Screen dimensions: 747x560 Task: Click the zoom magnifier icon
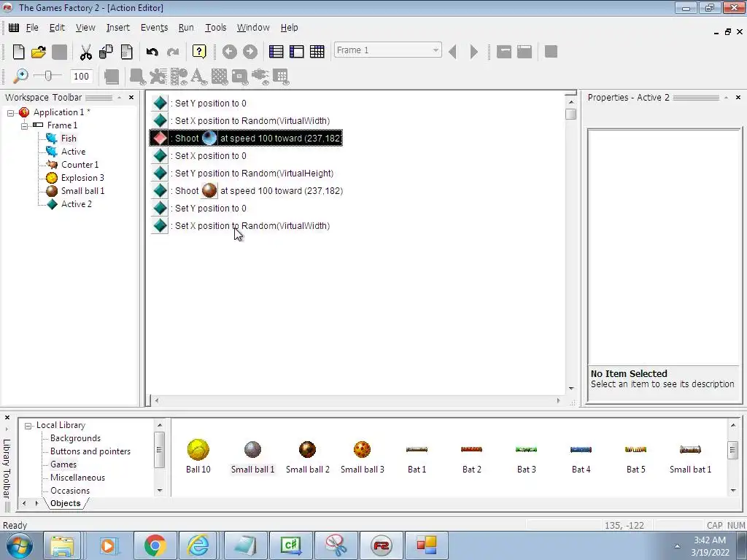click(20, 76)
